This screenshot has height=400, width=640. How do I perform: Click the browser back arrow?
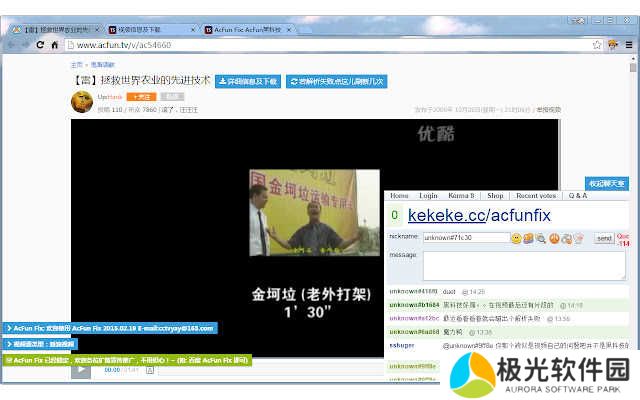click(x=12, y=45)
